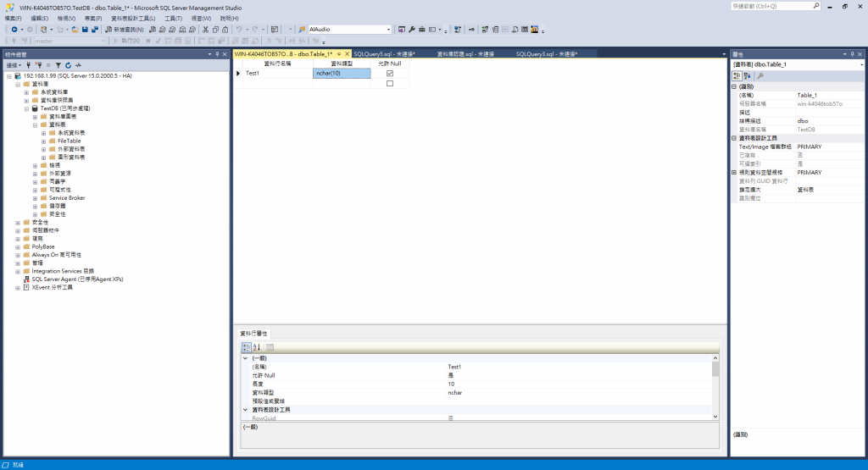Image resolution: width=868 pixels, height=470 pixels.
Task: Select the XEvent 分析工具 tree item
Action: (x=52, y=288)
